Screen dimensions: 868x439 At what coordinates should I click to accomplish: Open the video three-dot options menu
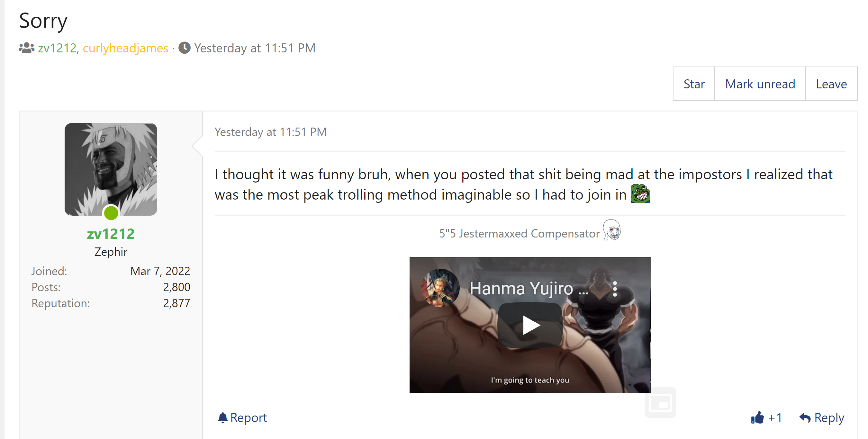[615, 289]
